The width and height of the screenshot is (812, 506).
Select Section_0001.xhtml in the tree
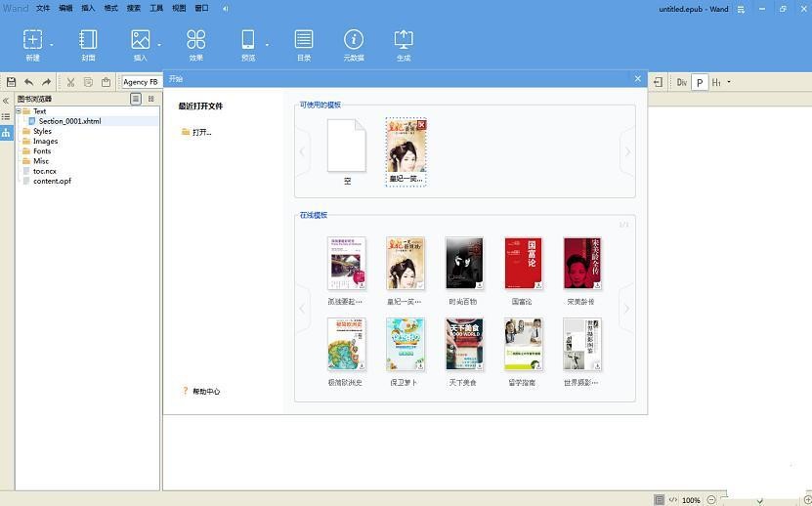[69, 121]
